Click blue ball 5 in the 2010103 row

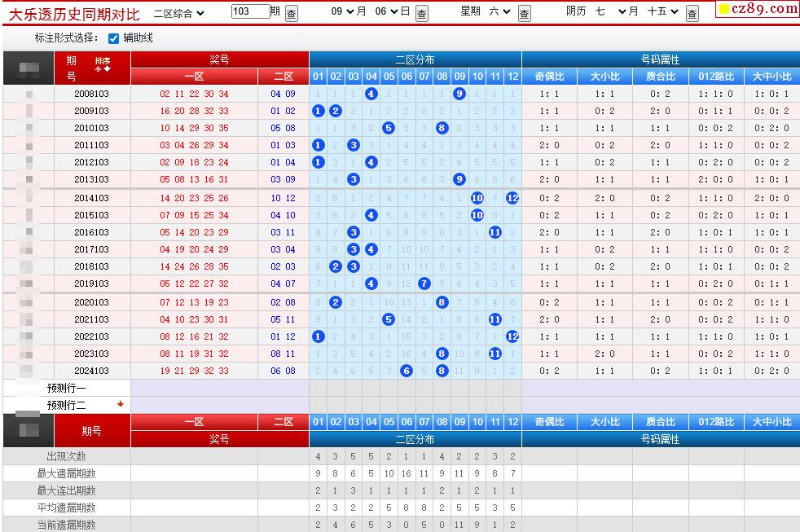coord(389,128)
